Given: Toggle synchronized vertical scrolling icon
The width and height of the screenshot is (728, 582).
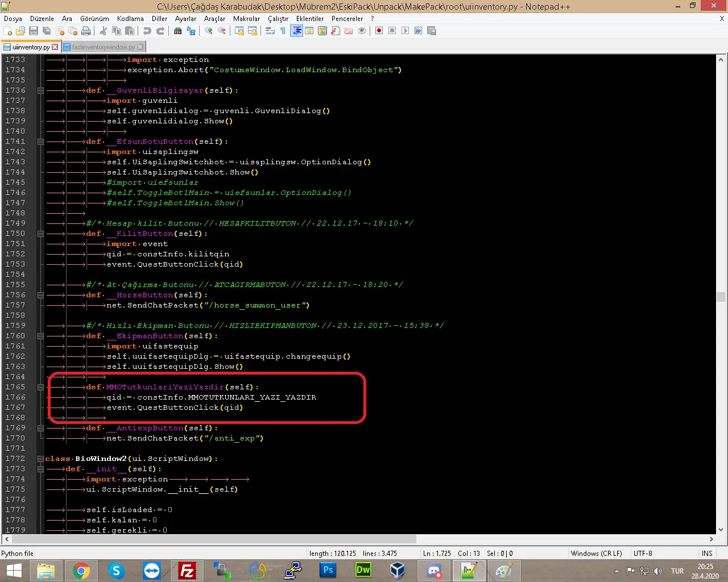Looking at the screenshot, I should pos(239,31).
